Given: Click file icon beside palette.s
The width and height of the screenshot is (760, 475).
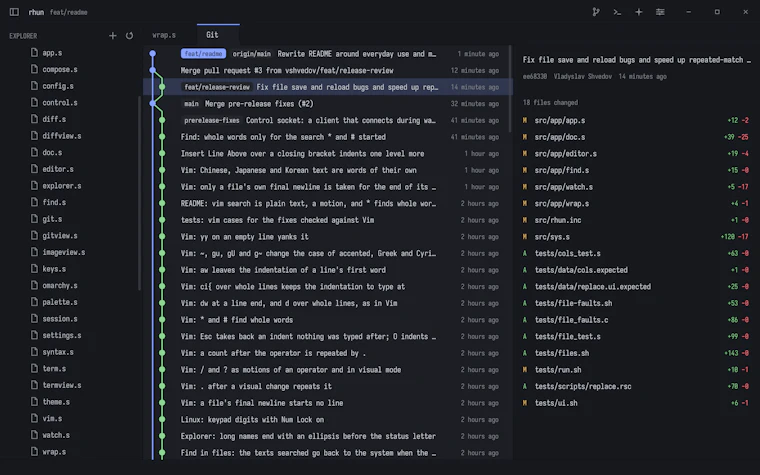Looking at the screenshot, I should [34, 301].
